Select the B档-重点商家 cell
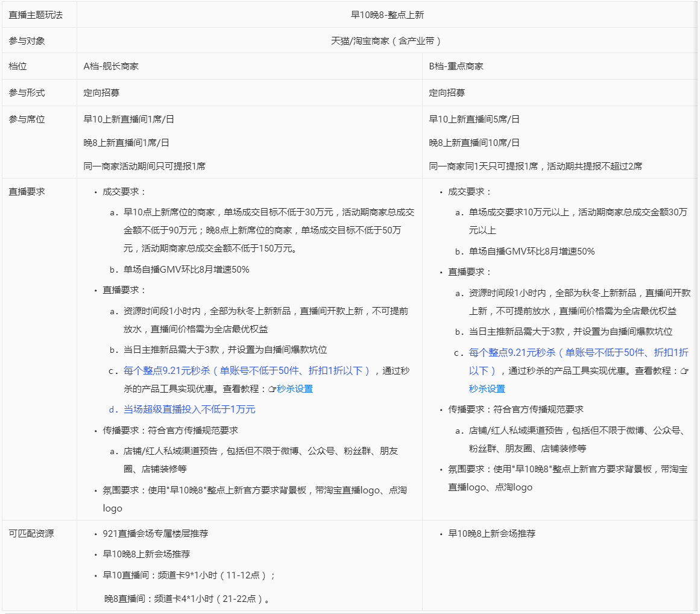Screen dimensions: 700x614 (458, 66)
